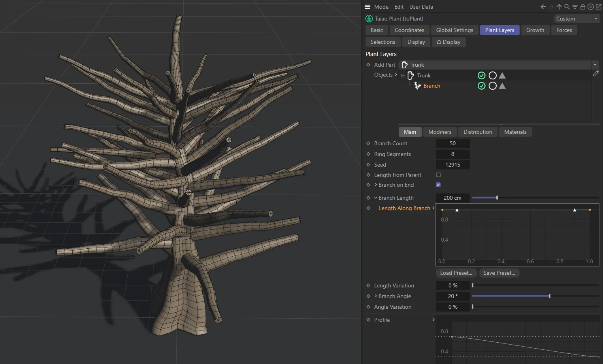Click the Save Preset button
This screenshot has width=603, height=364.
[499, 273]
